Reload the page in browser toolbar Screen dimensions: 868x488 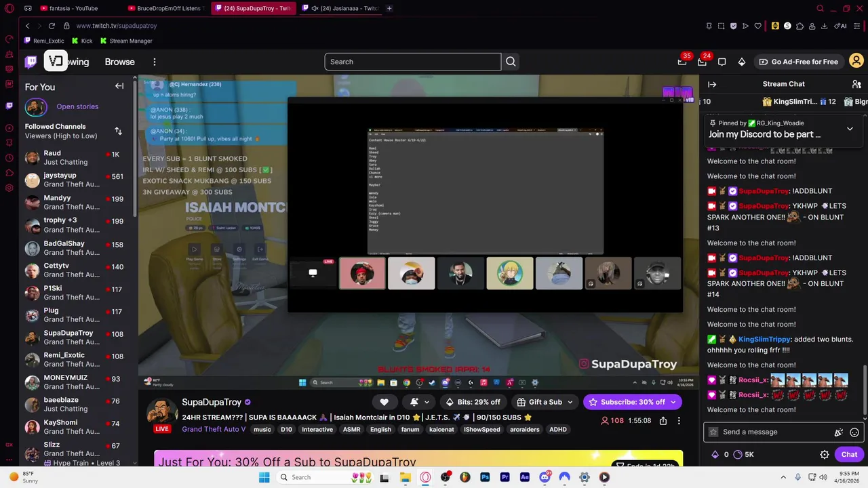[x=52, y=26]
